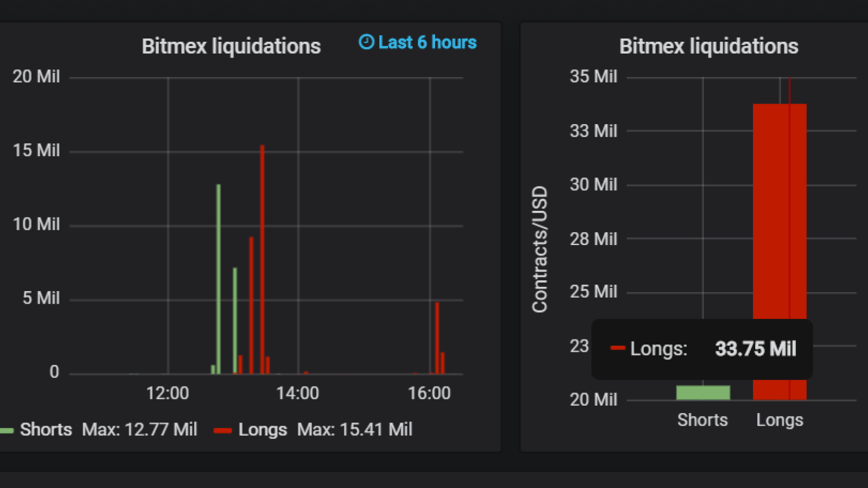Click the second green Shorts spike near 7 Mil

click(x=235, y=320)
